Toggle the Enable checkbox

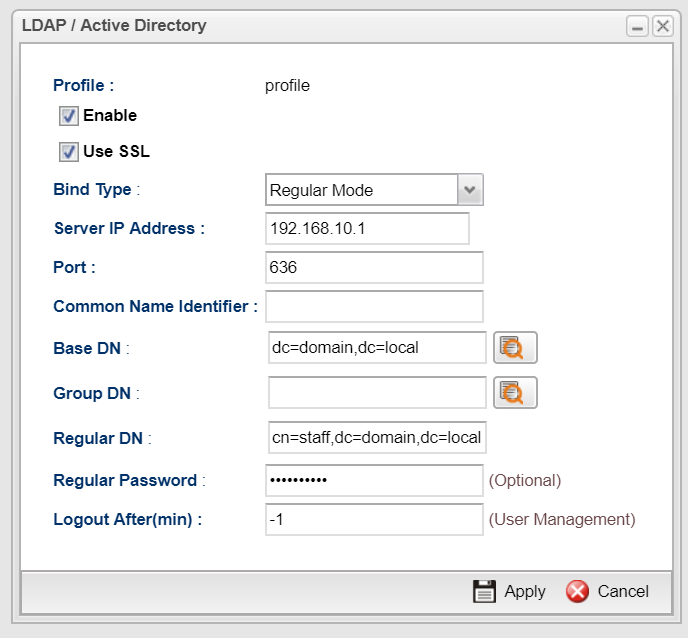pyautogui.click(x=69, y=116)
